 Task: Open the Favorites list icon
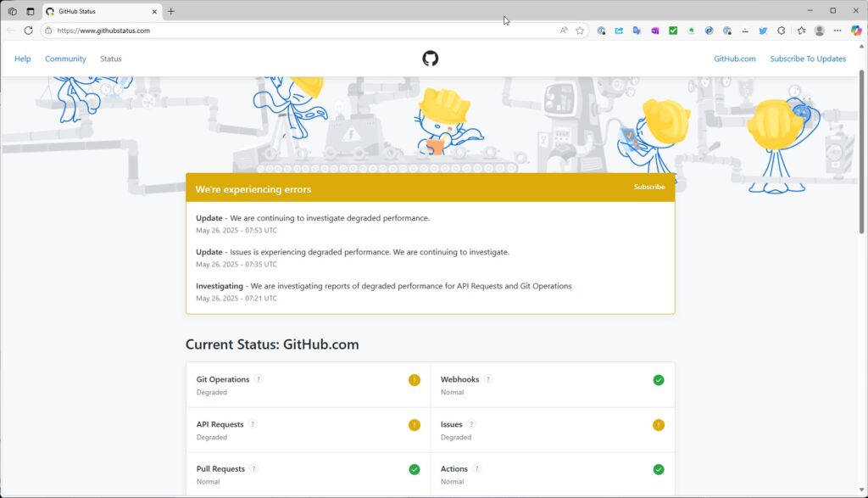pos(801,31)
